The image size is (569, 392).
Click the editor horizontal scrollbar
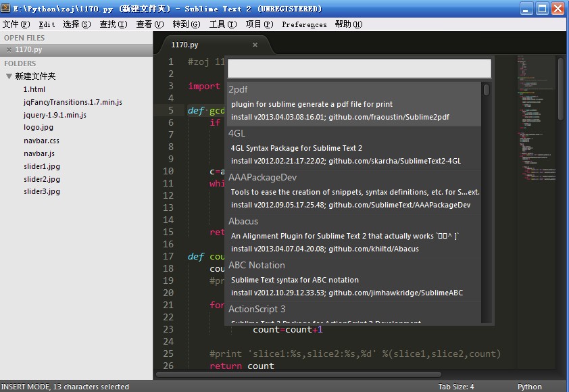pos(299,374)
